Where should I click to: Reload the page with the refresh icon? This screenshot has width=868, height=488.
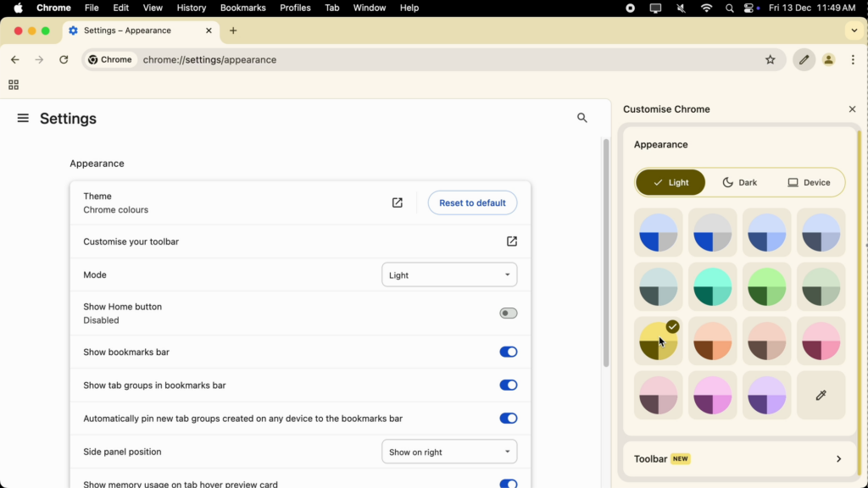[x=64, y=60]
